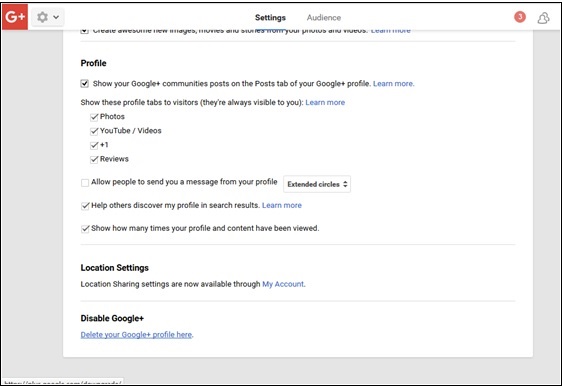
Task: Open Delete your Google+ profile here link
Action: pyautogui.click(x=136, y=335)
